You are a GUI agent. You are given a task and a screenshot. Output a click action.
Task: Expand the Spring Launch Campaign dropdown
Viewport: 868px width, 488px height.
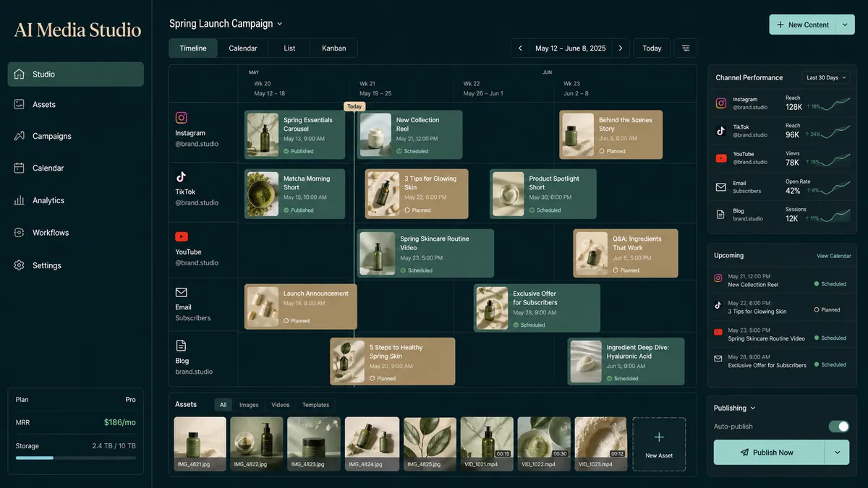(280, 24)
